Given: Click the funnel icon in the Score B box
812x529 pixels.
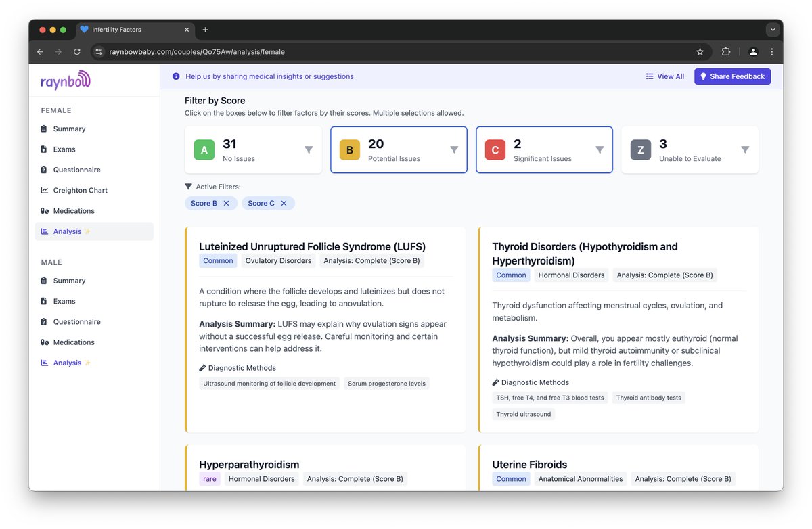Looking at the screenshot, I should pos(454,149).
